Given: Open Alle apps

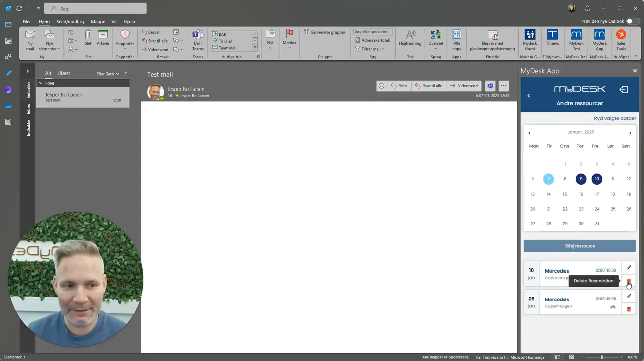Looking at the screenshot, I should [456, 40].
